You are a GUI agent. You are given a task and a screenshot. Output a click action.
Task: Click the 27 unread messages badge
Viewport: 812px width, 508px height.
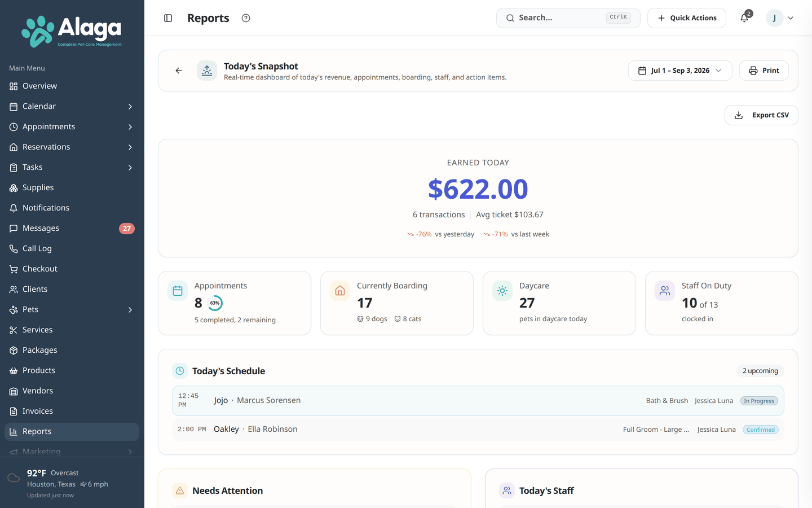click(x=127, y=229)
